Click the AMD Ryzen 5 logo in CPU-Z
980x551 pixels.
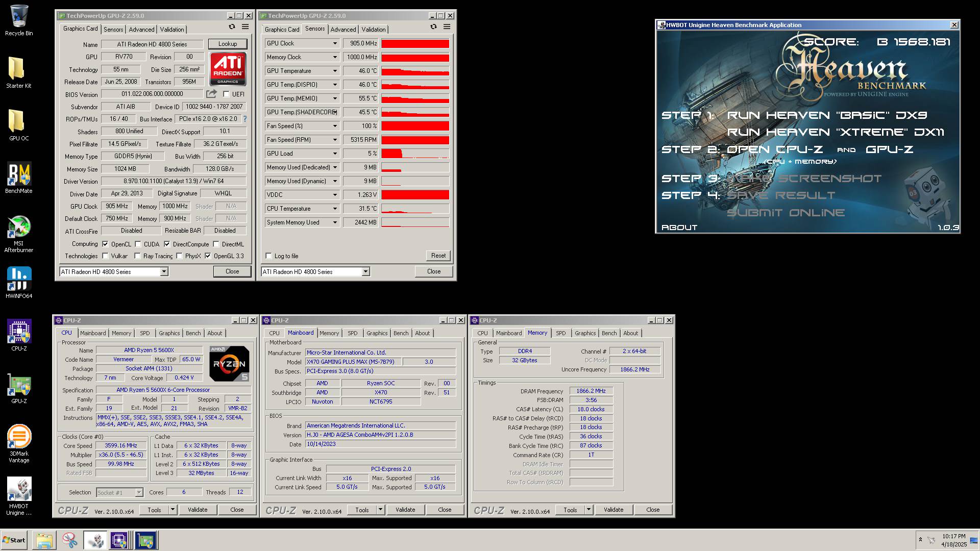click(x=229, y=364)
